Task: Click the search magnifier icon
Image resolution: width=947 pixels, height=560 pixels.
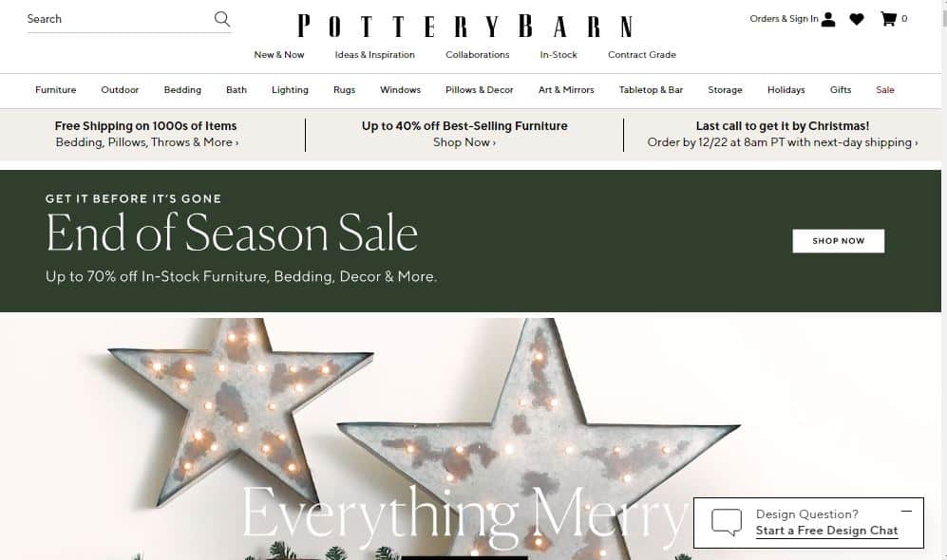Action: 222,19
